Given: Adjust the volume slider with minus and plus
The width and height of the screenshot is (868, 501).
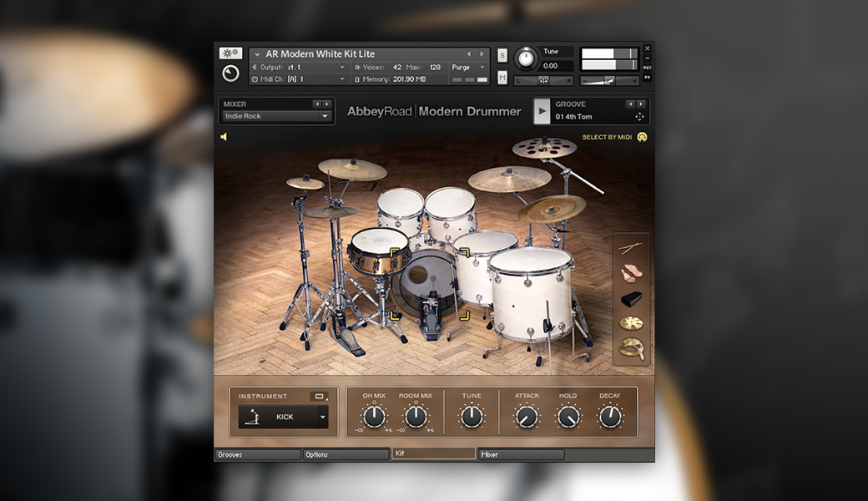Looking at the screenshot, I should point(609,81).
